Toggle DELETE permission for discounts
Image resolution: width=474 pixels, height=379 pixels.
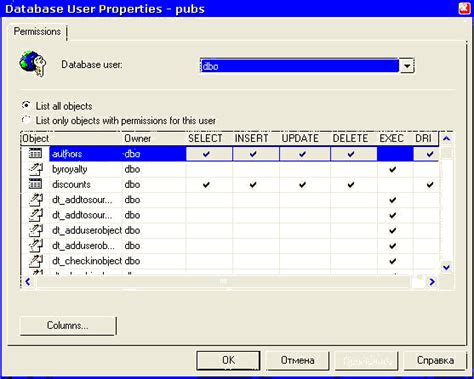[351, 185]
